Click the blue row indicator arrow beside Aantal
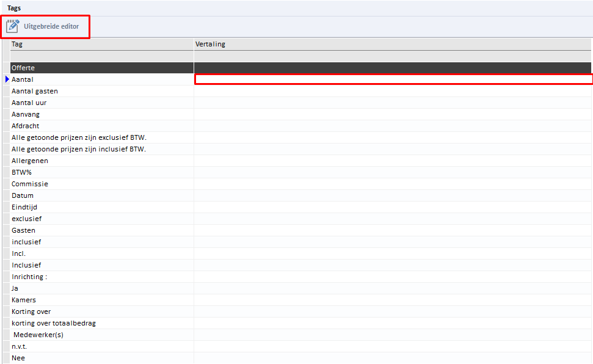Viewport: 593px width, 364px height. (7, 79)
